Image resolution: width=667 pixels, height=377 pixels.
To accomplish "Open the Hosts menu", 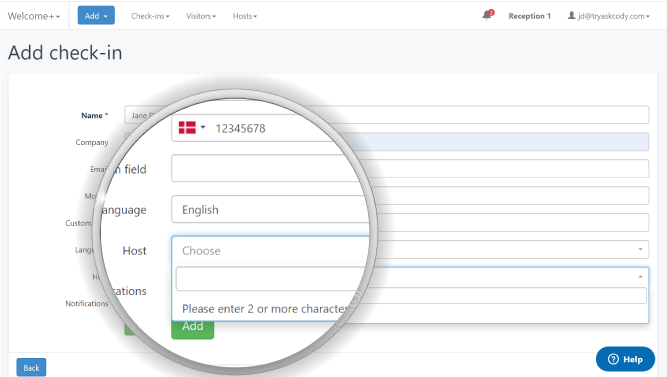I will [245, 16].
